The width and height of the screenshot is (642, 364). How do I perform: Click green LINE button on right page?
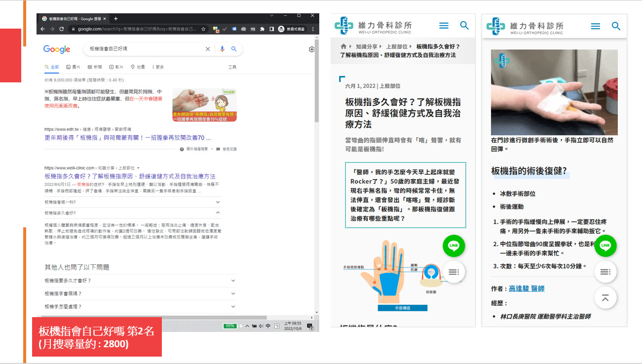(605, 246)
